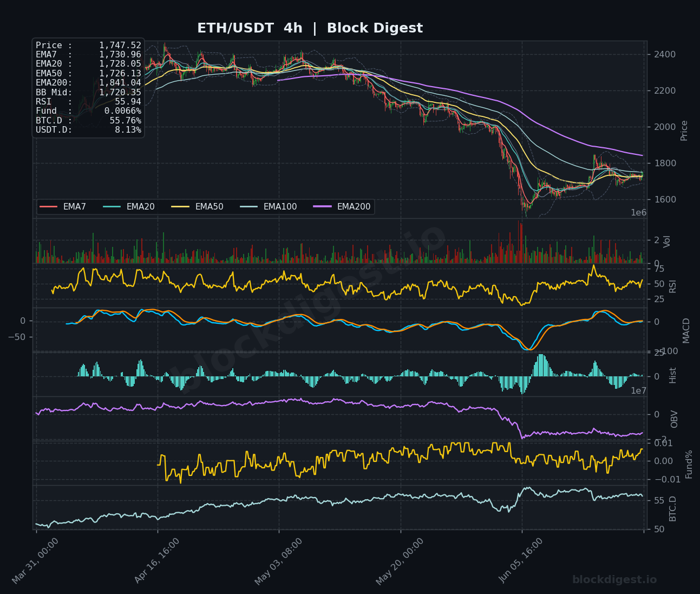Click the 75 tick on RSI axis

coord(659,269)
